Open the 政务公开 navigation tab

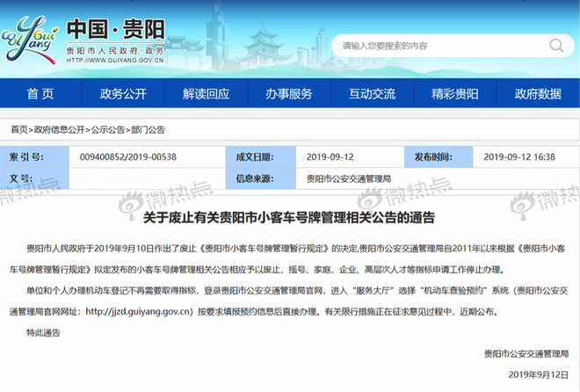point(123,94)
